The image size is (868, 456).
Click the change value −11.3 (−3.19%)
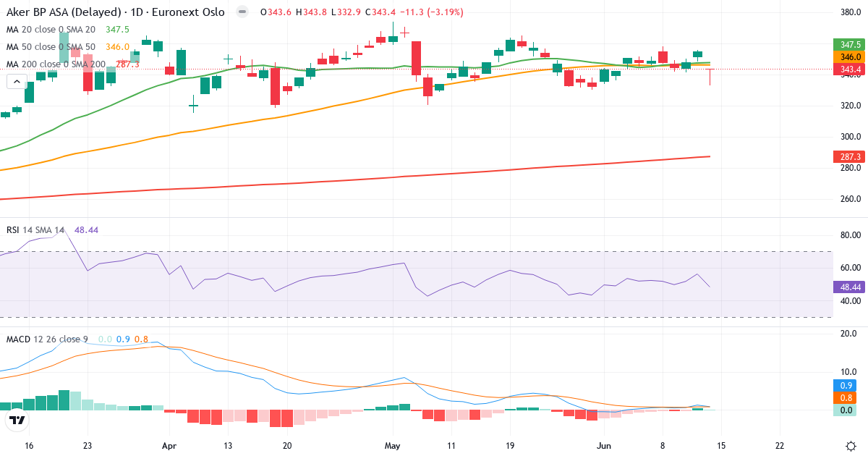tap(431, 12)
